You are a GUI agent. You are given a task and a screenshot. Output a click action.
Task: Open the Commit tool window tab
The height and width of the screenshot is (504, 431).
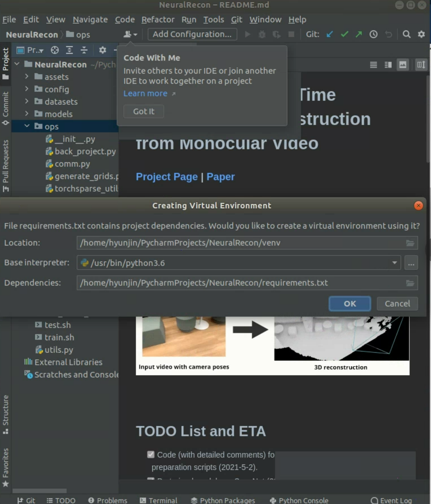[6, 108]
